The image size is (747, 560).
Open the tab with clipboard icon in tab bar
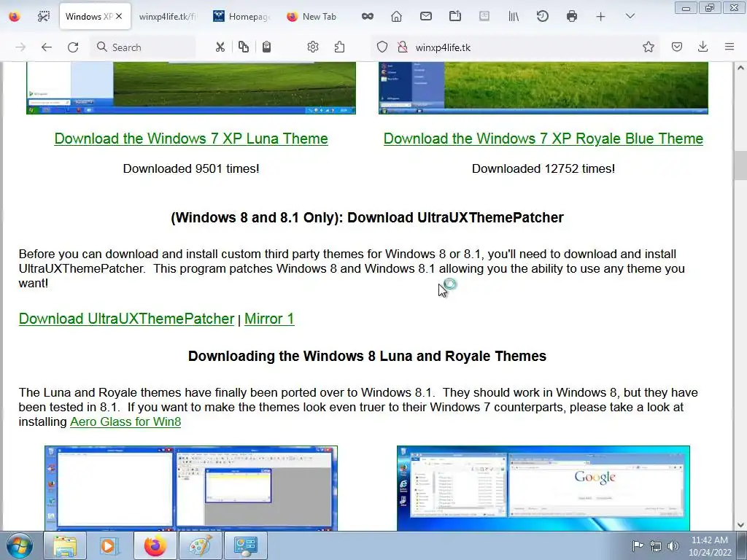[x=455, y=16]
